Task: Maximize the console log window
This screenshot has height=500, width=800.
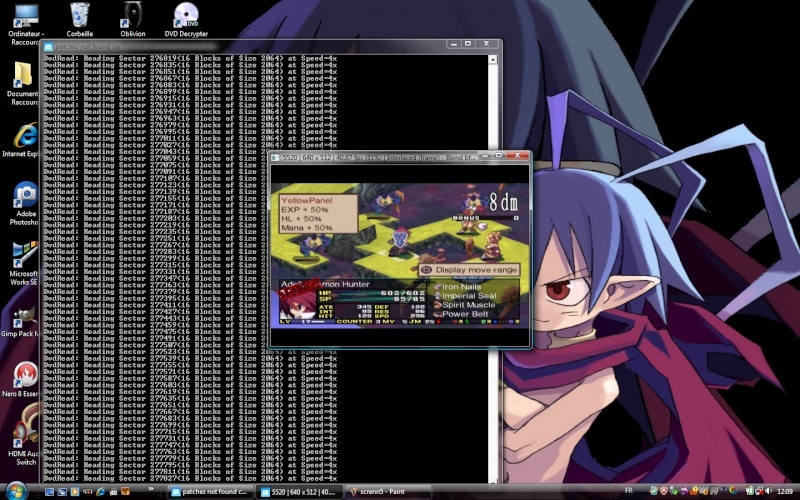Action: coord(467,44)
